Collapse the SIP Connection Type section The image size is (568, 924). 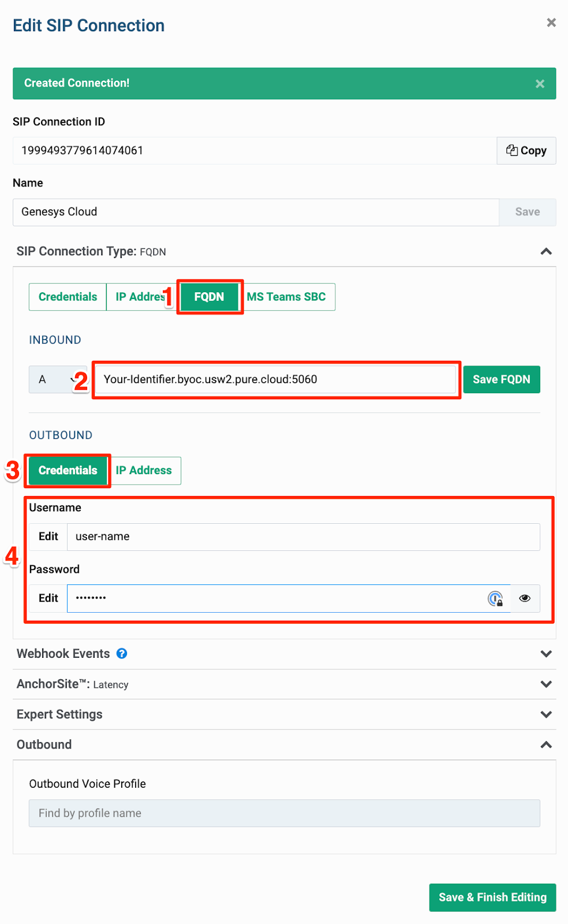click(545, 251)
